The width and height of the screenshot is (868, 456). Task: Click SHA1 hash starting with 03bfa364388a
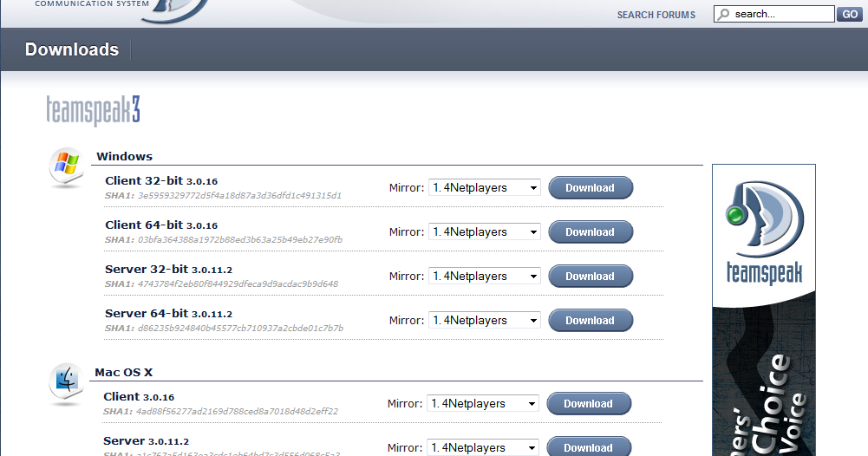tap(239, 239)
